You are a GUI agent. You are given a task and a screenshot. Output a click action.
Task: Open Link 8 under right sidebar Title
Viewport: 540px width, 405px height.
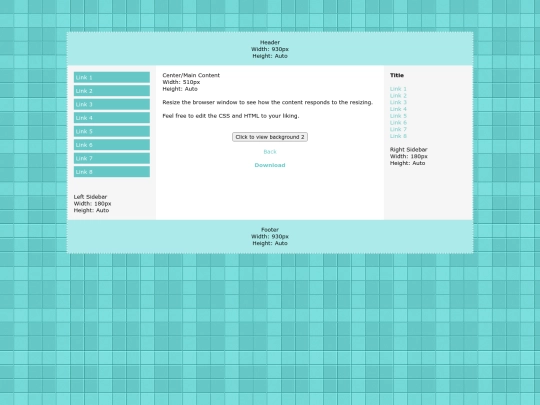398,136
